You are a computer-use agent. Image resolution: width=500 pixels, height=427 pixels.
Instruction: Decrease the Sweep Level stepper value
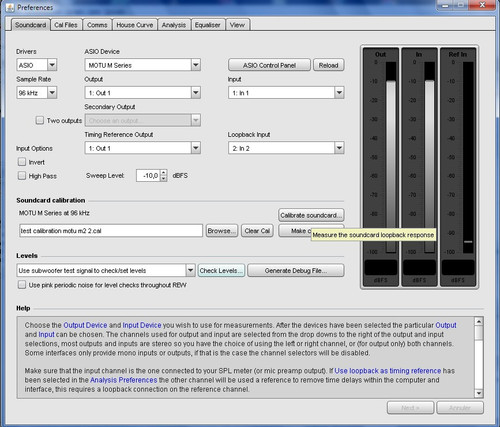[x=163, y=178]
